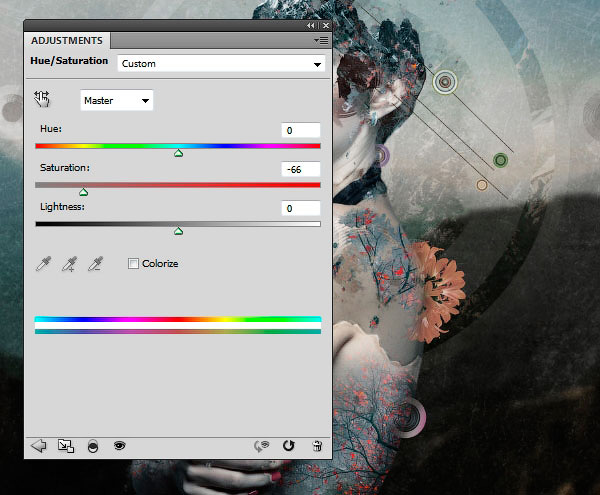Open the Adjustments panel flyout menu
The height and width of the screenshot is (495, 600).
click(x=321, y=41)
